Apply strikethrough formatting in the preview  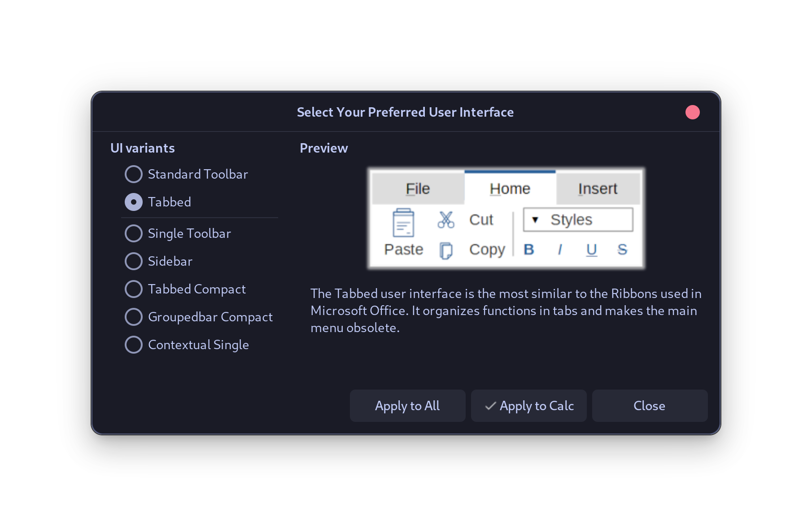[x=622, y=250]
